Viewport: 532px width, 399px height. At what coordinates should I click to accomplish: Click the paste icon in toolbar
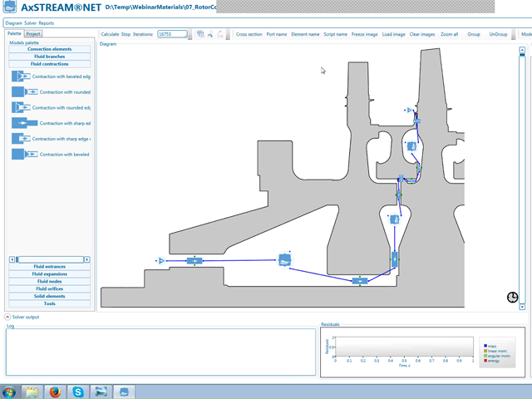[220, 34]
